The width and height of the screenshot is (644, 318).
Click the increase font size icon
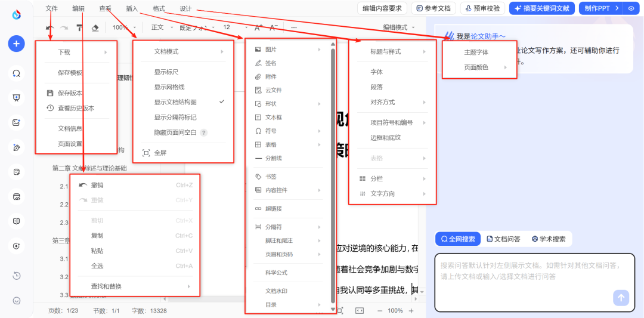[258, 27]
